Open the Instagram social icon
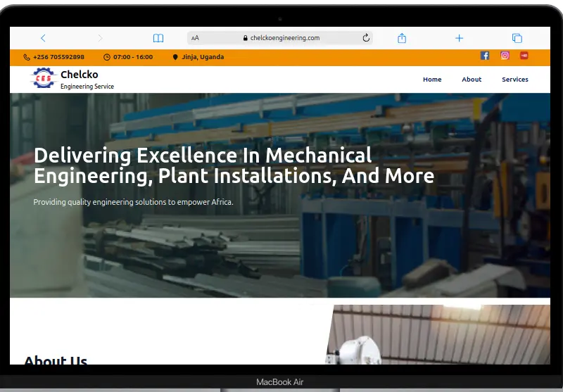 click(505, 56)
